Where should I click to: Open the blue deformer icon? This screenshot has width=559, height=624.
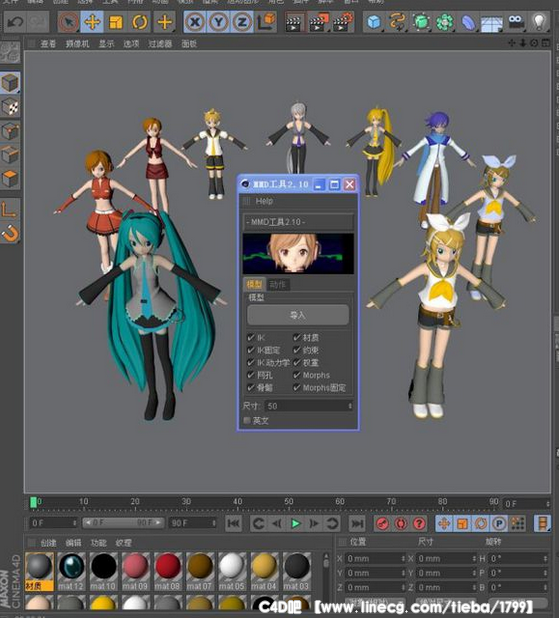pyautogui.click(x=468, y=21)
